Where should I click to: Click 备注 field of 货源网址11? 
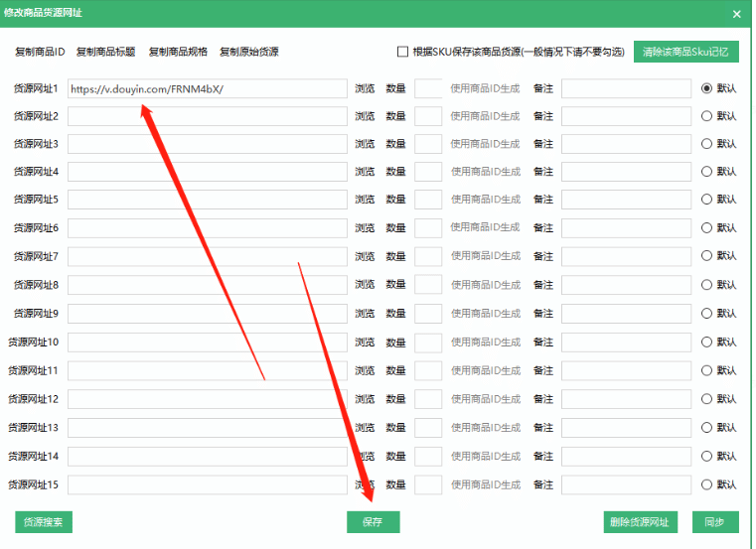coord(626,370)
